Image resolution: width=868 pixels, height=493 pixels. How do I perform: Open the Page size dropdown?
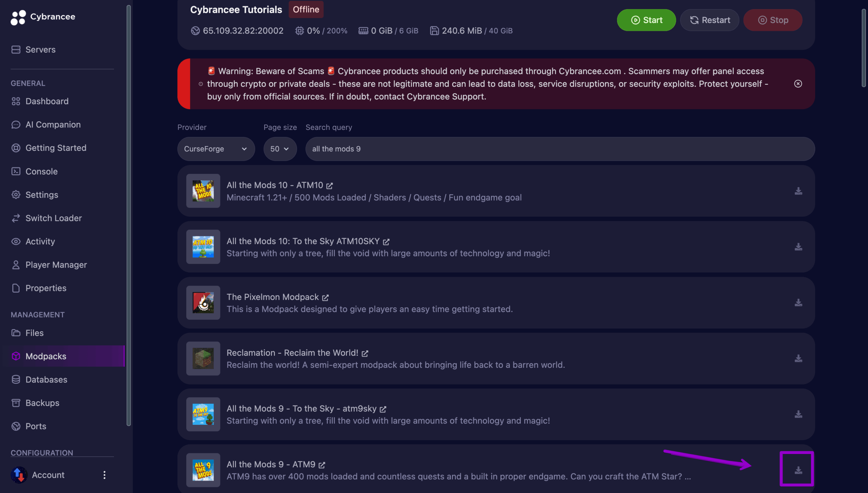pos(280,149)
